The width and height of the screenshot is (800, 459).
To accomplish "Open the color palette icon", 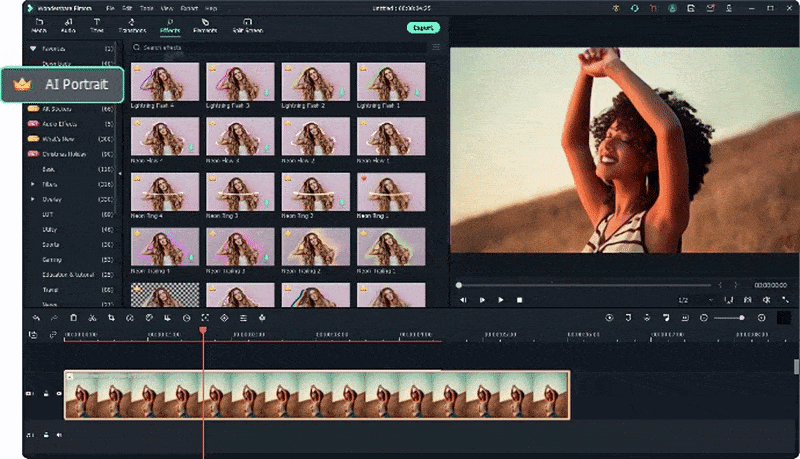I will 149,318.
